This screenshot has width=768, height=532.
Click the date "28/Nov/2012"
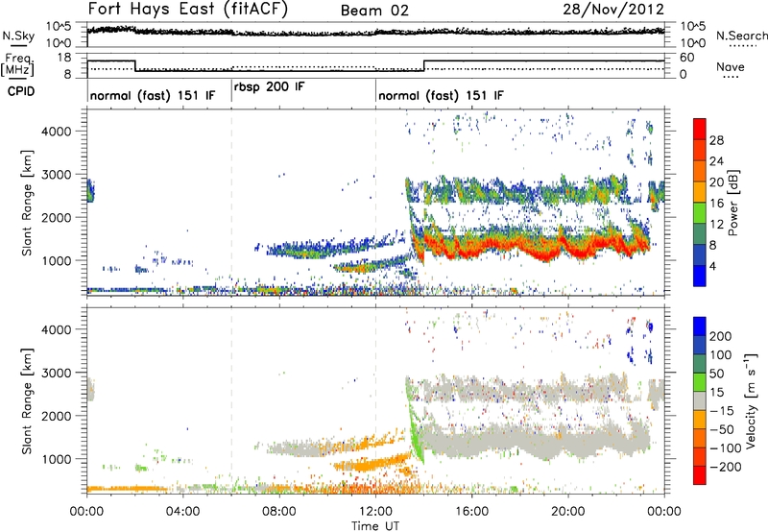tap(613, 9)
